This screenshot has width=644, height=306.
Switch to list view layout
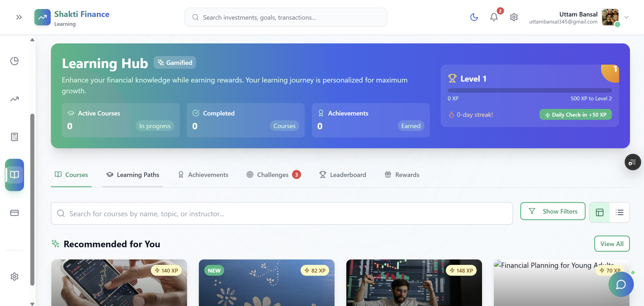[x=619, y=212]
